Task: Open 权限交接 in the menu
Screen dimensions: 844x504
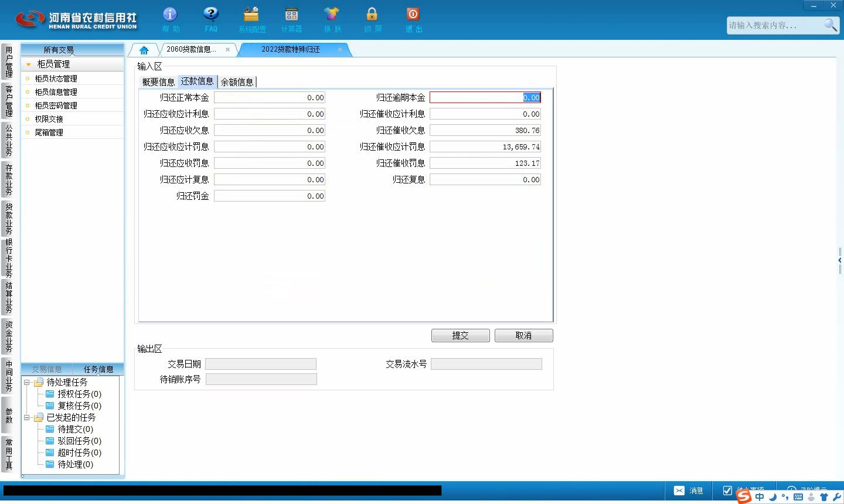Action: (x=49, y=119)
